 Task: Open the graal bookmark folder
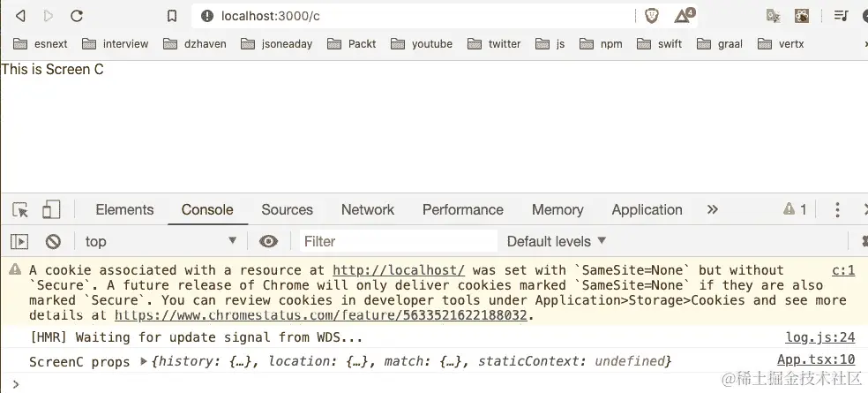click(x=720, y=44)
